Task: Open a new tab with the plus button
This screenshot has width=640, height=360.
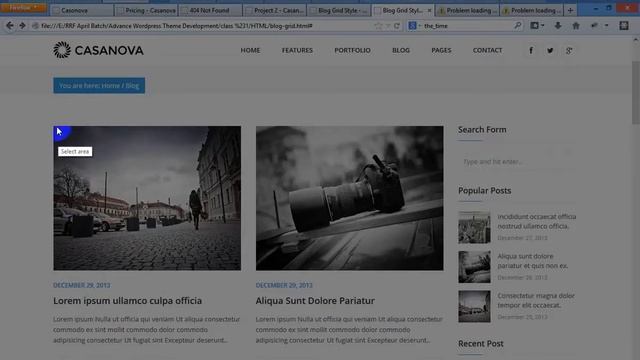Action: pyautogui.click(x=570, y=10)
